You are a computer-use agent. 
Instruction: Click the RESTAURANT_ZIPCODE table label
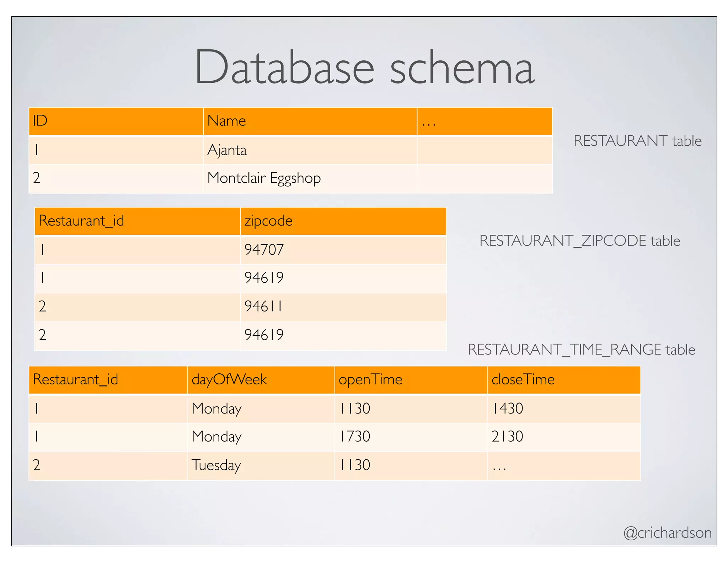(579, 241)
